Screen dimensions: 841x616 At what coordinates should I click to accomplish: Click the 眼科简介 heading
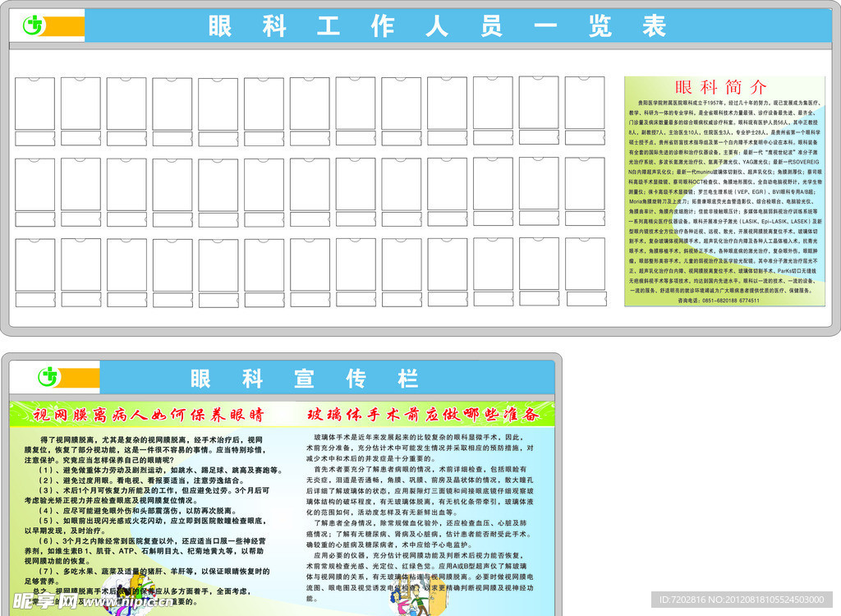(x=720, y=86)
